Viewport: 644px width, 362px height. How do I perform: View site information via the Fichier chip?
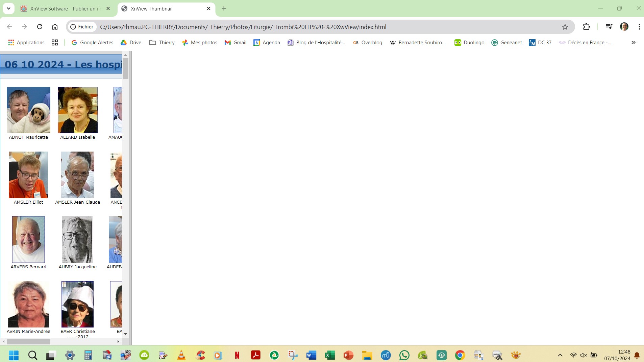tap(82, 27)
